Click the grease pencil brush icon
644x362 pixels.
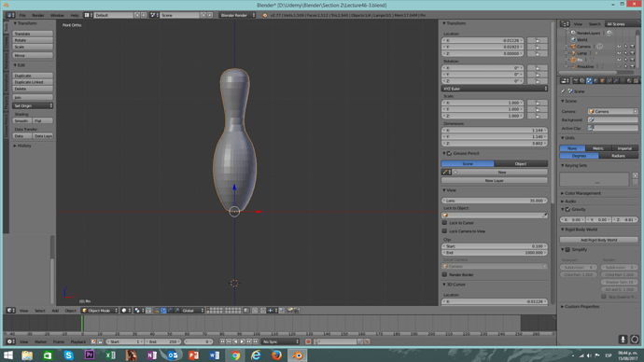click(445, 172)
